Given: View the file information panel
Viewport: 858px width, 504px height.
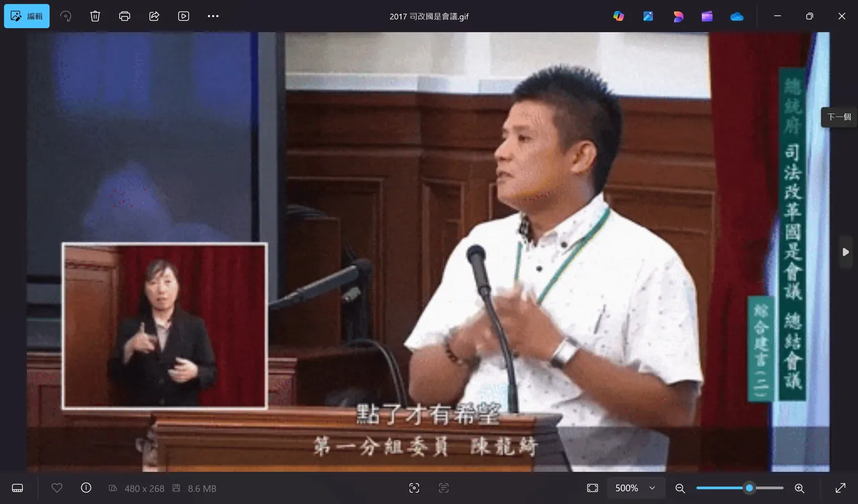Looking at the screenshot, I should 86,487.
